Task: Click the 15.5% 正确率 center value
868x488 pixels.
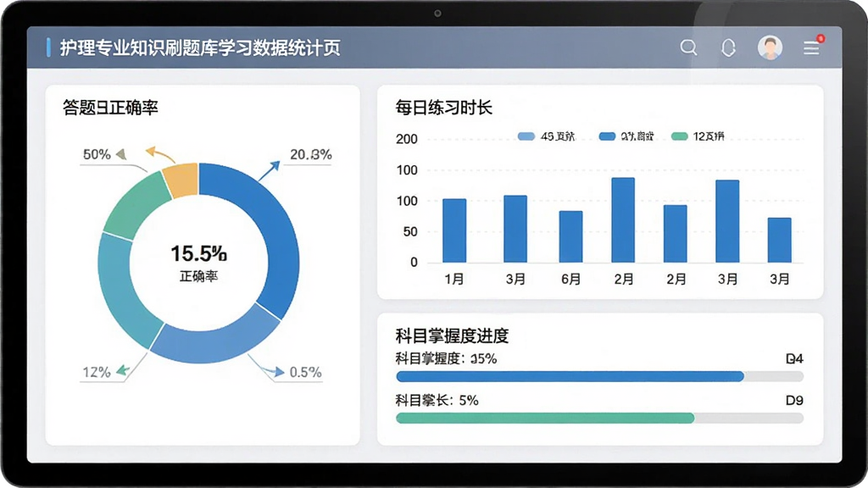Action: pyautogui.click(x=198, y=263)
